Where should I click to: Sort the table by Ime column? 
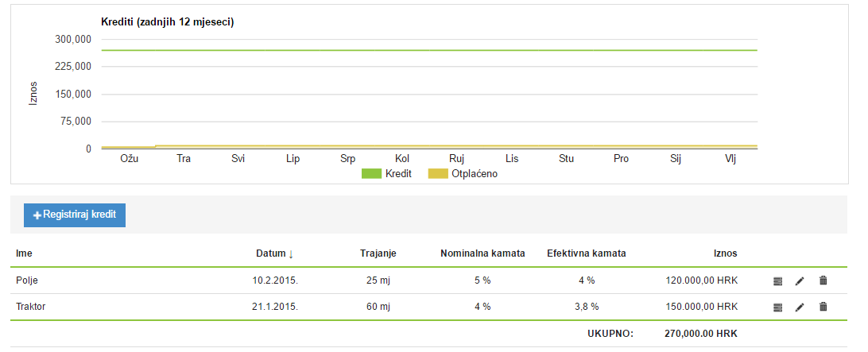click(x=24, y=253)
